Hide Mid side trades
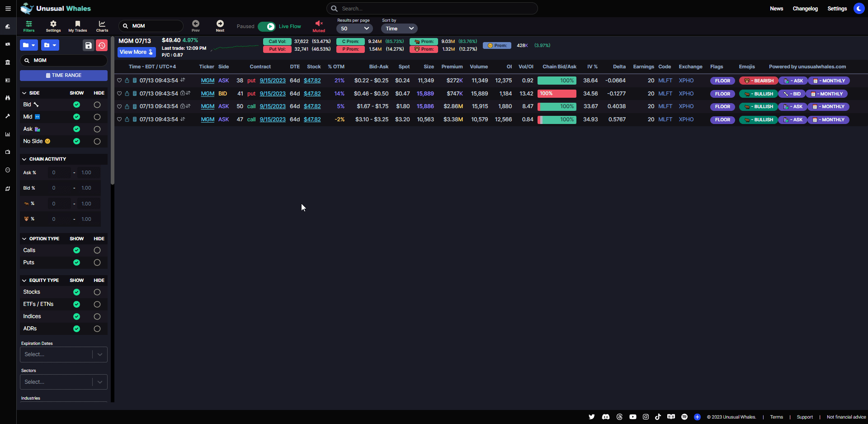The width and height of the screenshot is (868, 424). pyautogui.click(x=97, y=117)
